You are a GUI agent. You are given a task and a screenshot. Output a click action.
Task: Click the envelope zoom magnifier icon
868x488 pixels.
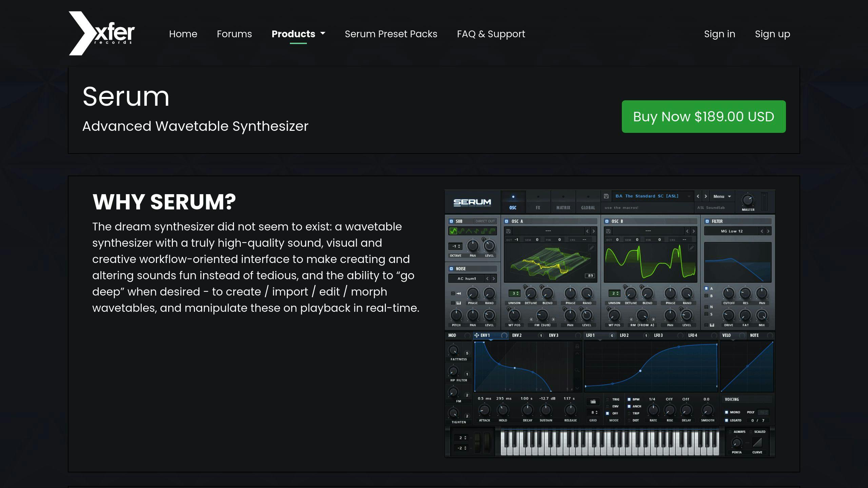(x=577, y=370)
